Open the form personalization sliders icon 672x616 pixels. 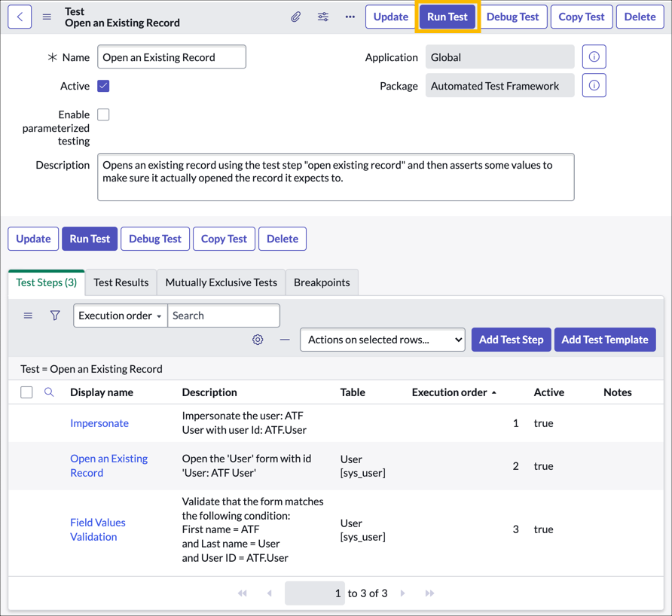322,16
